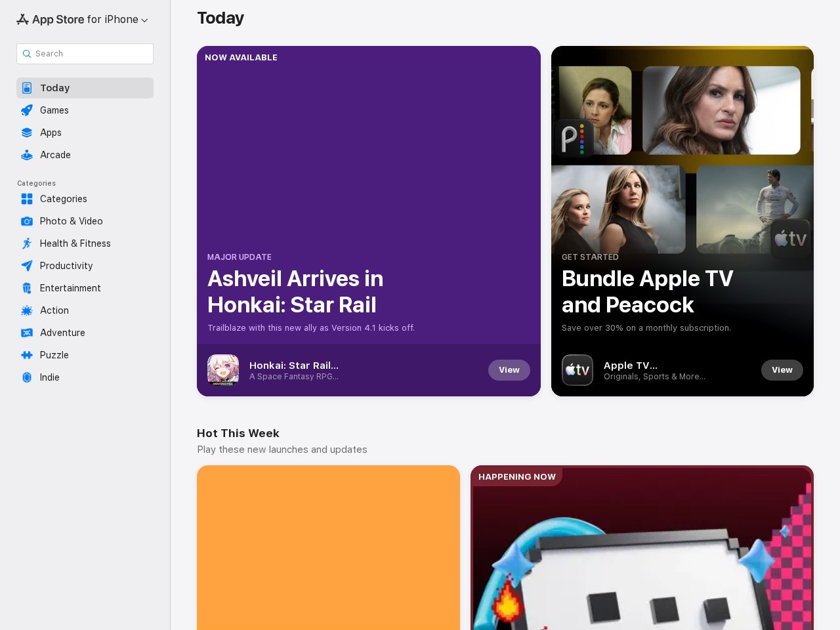Screen dimensions: 840x630
Task: Click the Productivity paper plane icon
Action: point(27,266)
